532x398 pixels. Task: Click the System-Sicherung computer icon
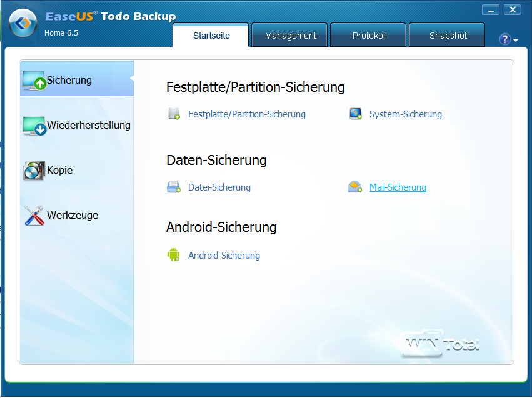(x=356, y=114)
